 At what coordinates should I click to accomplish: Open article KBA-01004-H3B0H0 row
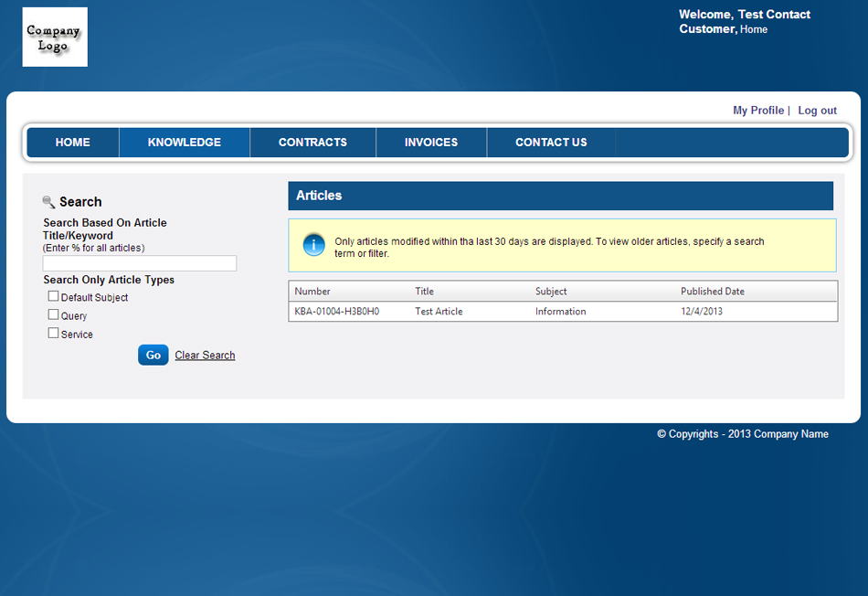tap(336, 312)
